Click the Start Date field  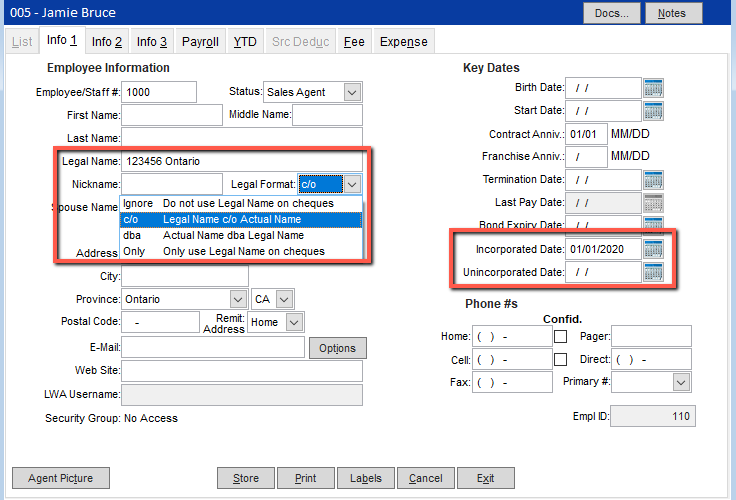(x=603, y=111)
